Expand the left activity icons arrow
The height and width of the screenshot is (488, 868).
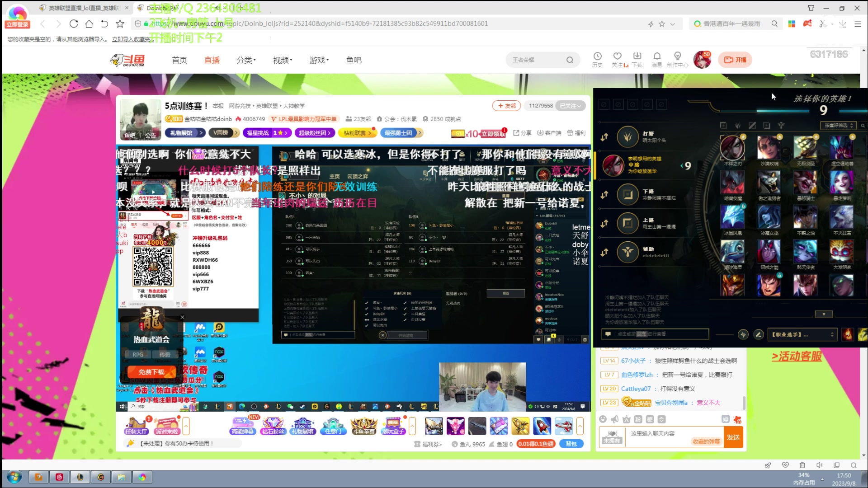186,426
